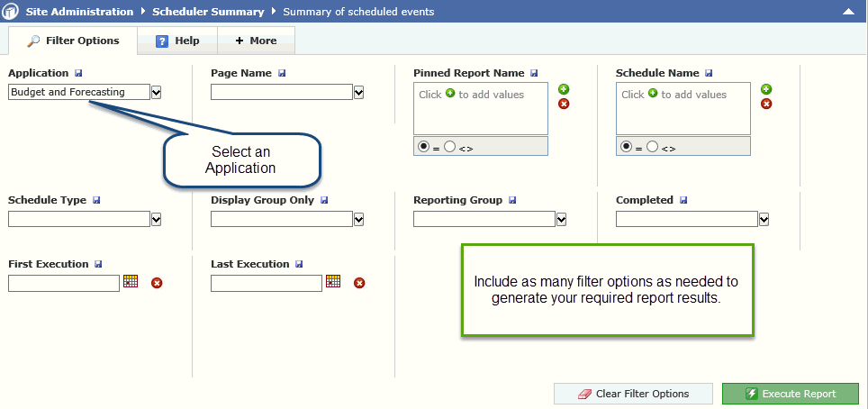This screenshot has width=868, height=409.
Task: Click the red remove icon for Schedule Name
Action: [766, 104]
